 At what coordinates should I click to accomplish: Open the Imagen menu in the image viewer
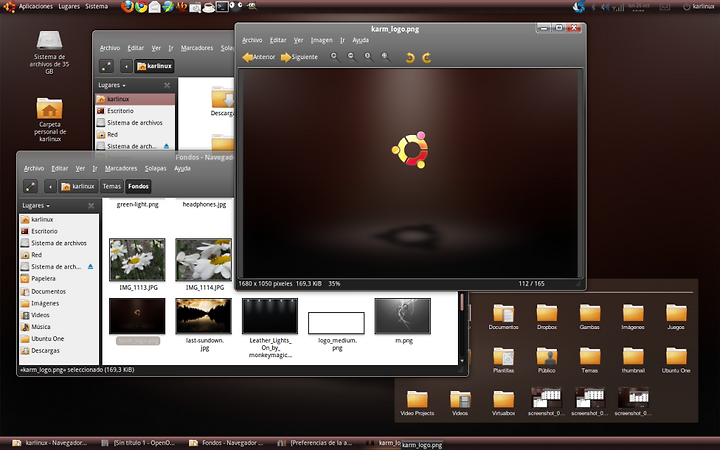pos(321,40)
